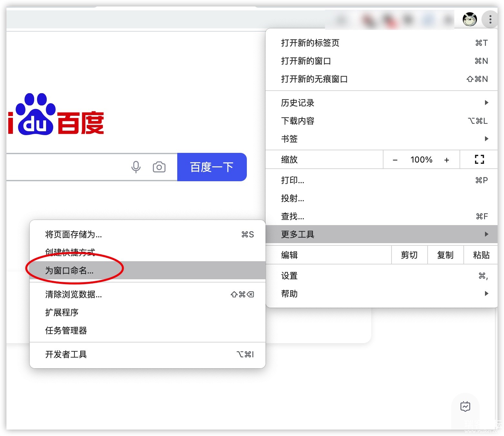Expand the 帮助 submenu
504x436 pixels.
(382, 294)
